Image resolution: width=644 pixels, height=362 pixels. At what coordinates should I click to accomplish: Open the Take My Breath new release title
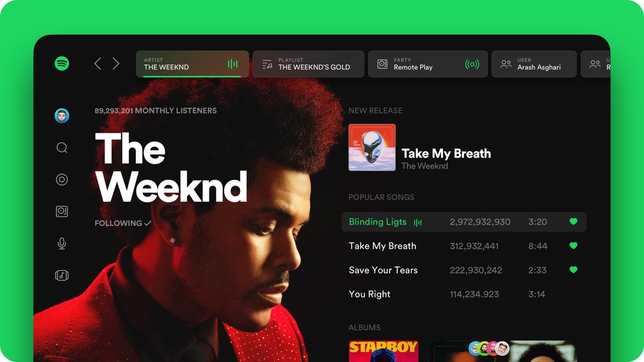pyautogui.click(x=446, y=153)
